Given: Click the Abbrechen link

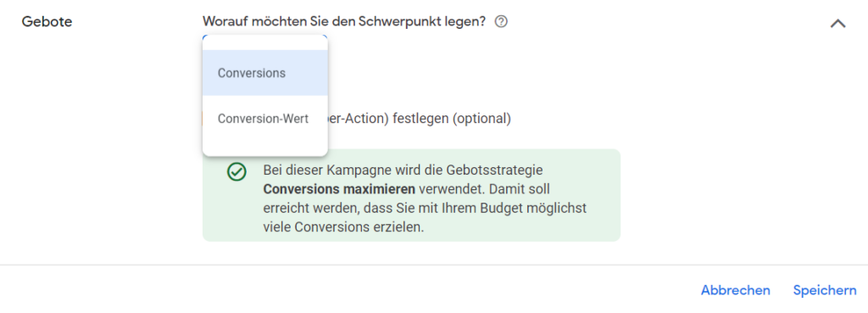Looking at the screenshot, I should point(735,290).
